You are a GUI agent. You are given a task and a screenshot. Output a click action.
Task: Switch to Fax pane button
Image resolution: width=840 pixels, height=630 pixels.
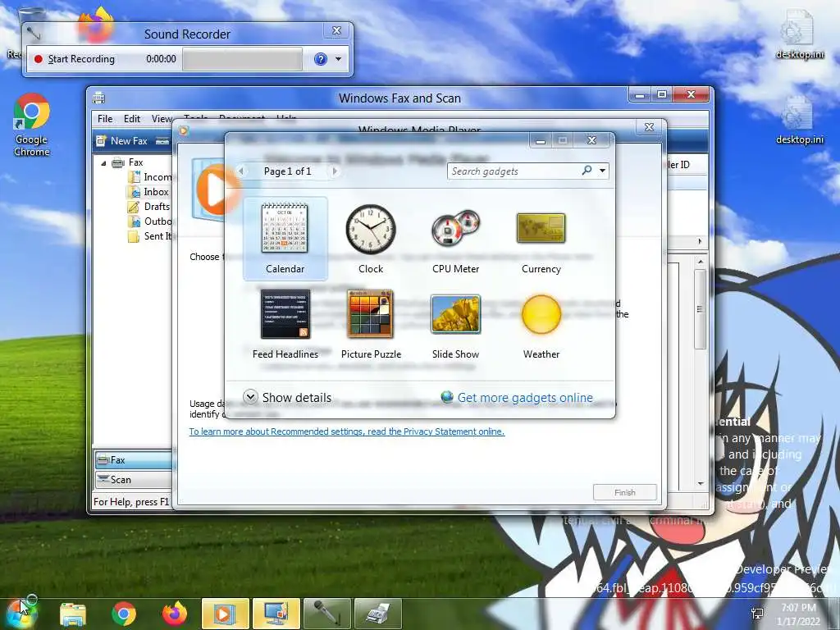(134, 460)
